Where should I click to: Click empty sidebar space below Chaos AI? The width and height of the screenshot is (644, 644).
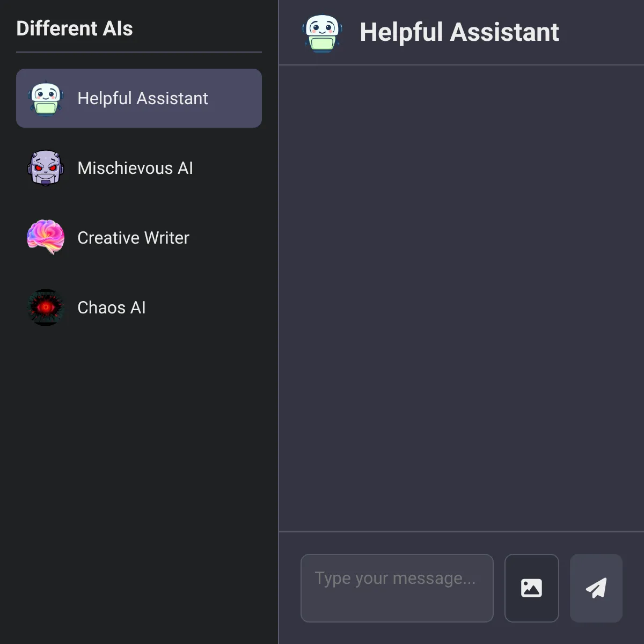139,483
